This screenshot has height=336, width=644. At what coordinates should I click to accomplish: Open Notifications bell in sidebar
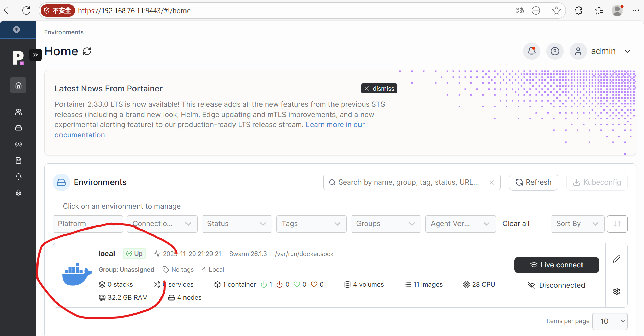(x=18, y=176)
